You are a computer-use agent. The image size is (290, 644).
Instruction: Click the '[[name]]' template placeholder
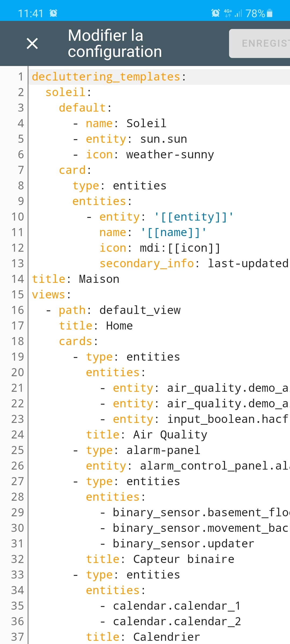(173, 233)
